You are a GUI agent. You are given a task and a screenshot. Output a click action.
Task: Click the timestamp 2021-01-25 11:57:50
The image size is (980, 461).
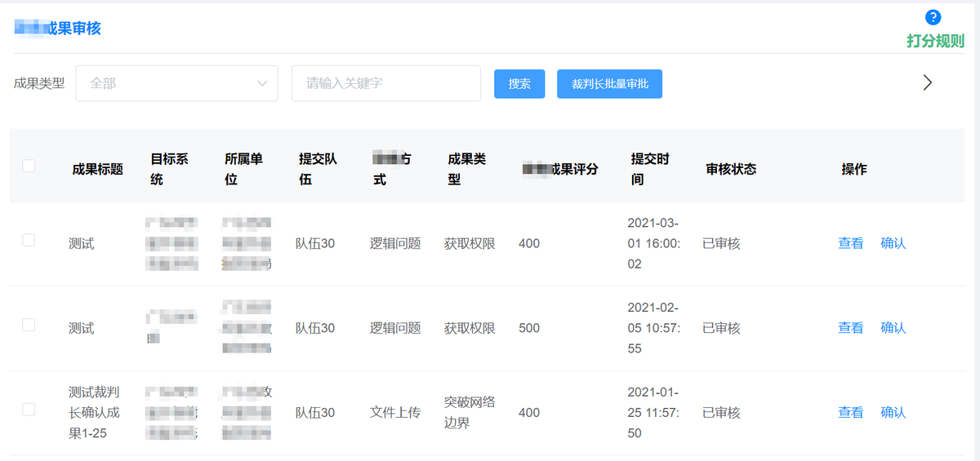653,413
